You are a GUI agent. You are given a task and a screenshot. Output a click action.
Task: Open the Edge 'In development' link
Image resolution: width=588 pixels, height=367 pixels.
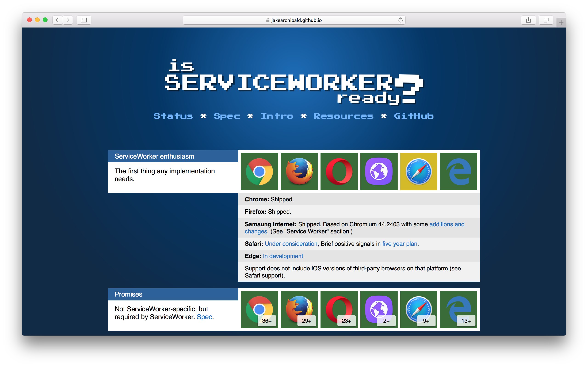pyautogui.click(x=283, y=256)
